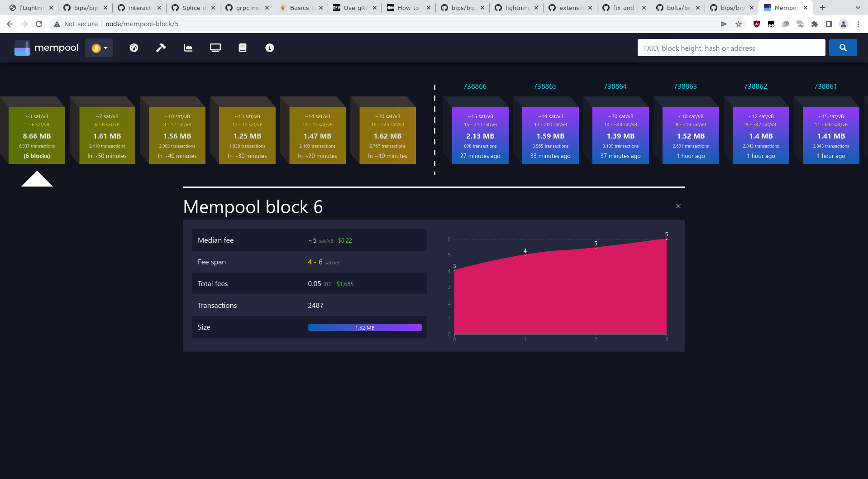This screenshot has height=479, width=868.
Task: Close the Mempool block 6 details panel
Action: coord(678,206)
